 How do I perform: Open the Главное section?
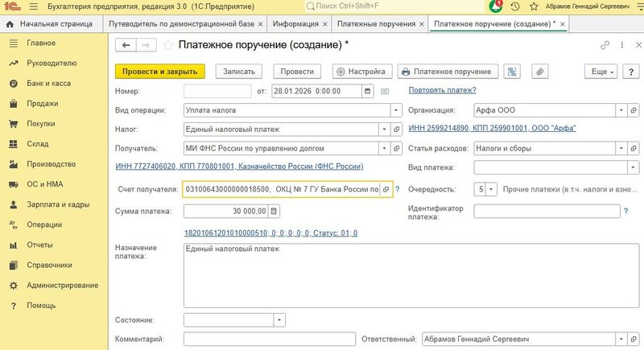[x=41, y=43]
